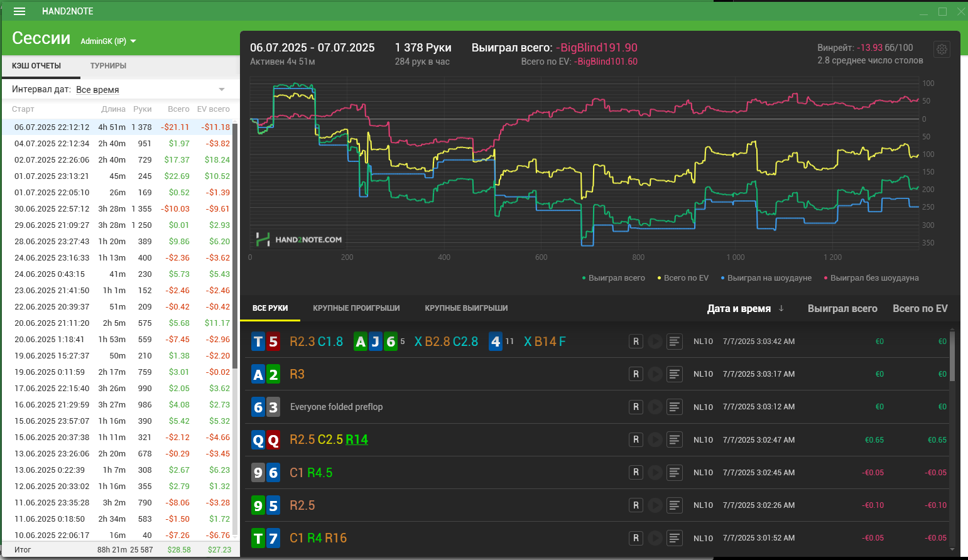Sort hands by 'Всего по EV' column header

920,308
